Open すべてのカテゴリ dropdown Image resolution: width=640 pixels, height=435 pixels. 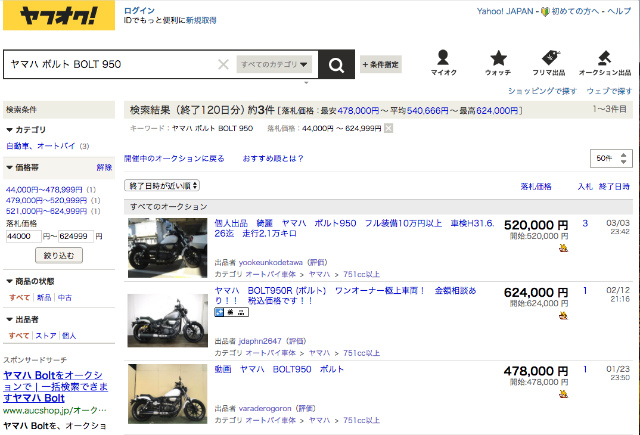(274, 64)
